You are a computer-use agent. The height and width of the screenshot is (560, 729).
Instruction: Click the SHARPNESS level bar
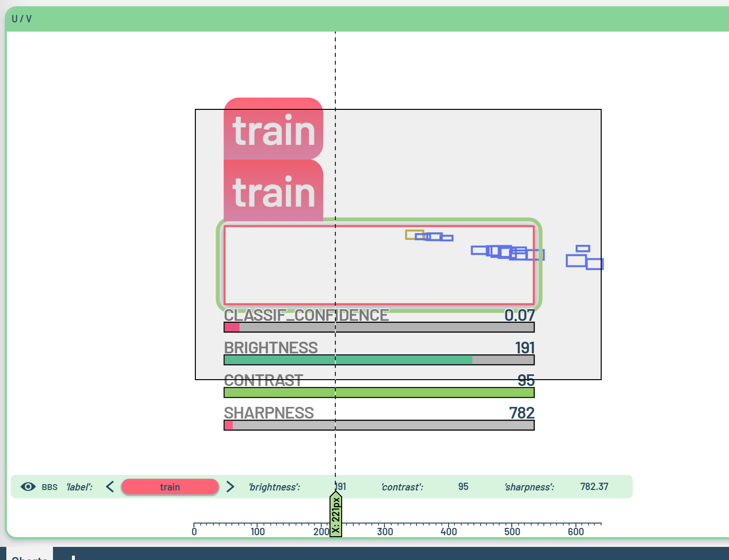pos(379,425)
